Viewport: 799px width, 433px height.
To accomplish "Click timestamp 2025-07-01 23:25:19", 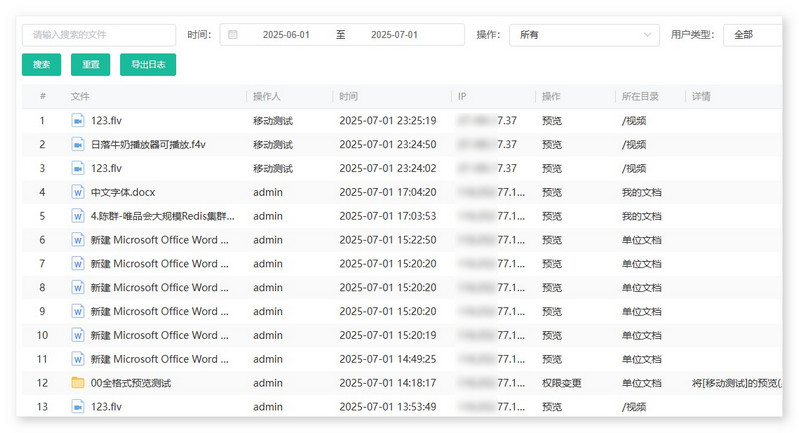I will point(388,121).
